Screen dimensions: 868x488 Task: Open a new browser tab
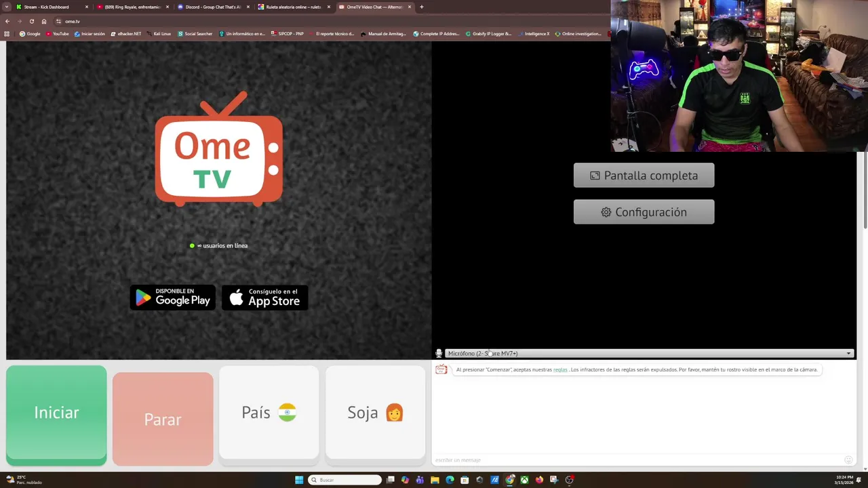point(422,7)
